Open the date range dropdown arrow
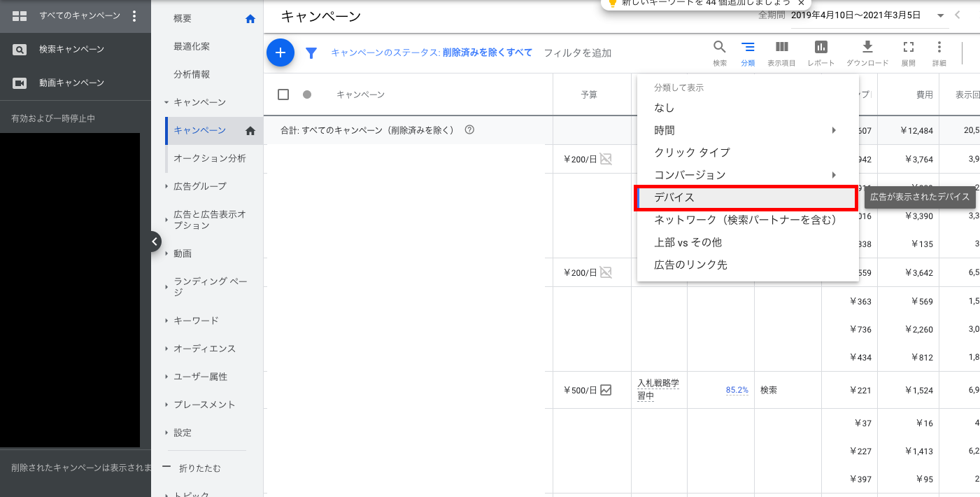The width and height of the screenshot is (980, 497). (x=940, y=15)
